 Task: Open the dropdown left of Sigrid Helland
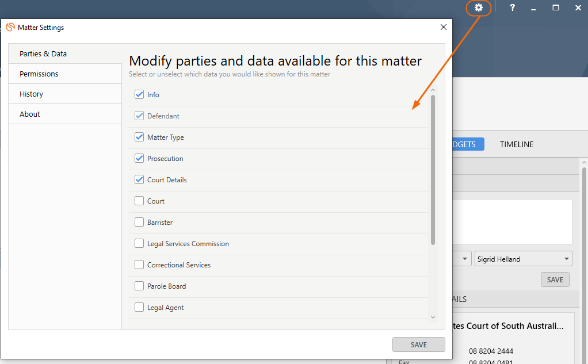pos(462,259)
